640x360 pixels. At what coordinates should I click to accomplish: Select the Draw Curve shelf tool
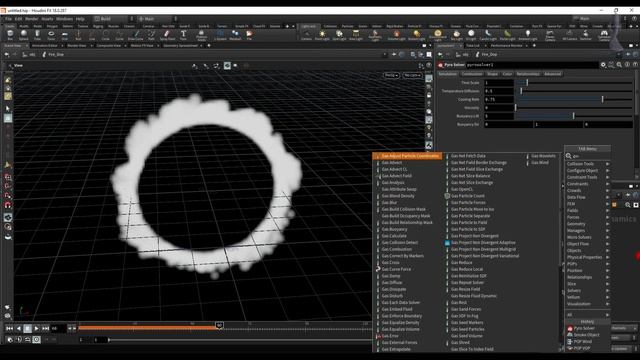136,35
